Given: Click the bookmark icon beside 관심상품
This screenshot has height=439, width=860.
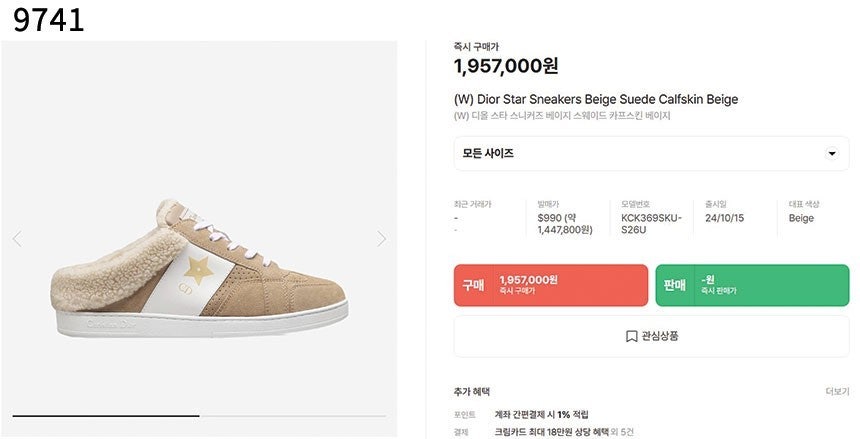Looking at the screenshot, I should (x=631, y=336).
